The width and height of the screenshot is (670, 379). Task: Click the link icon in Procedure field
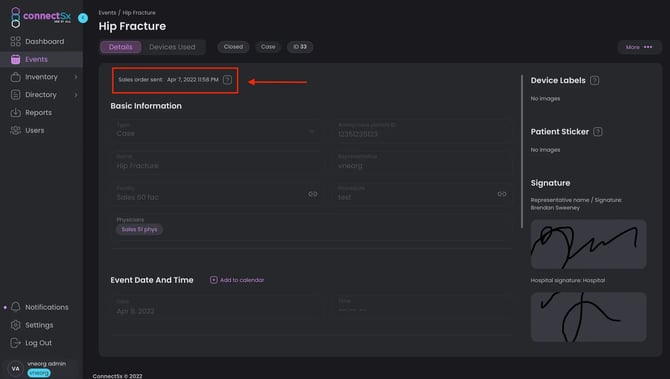[502, 194]
